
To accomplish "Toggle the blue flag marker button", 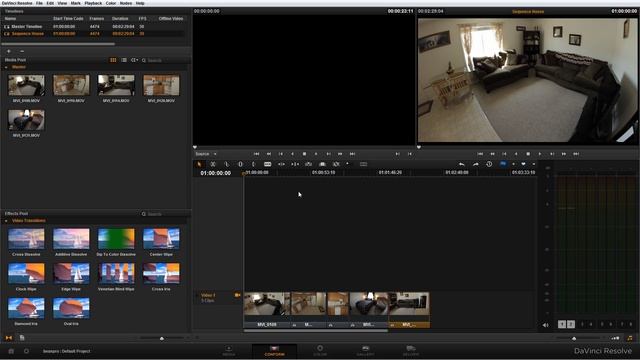I will [503, 164].
